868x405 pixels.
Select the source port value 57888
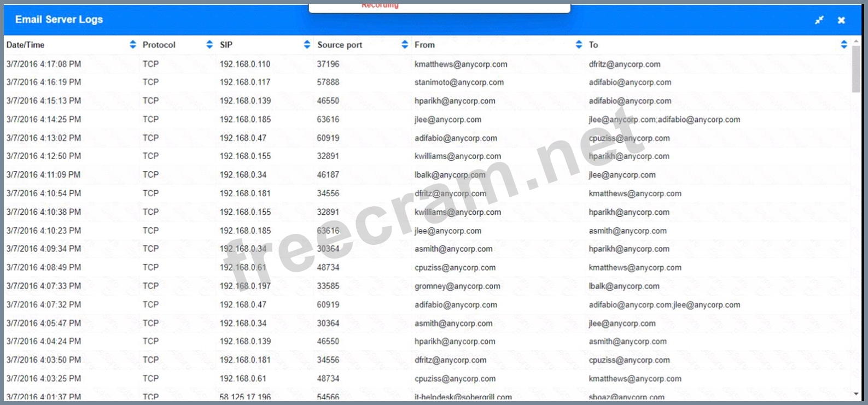pyautogui.click(x=328, y=83)
